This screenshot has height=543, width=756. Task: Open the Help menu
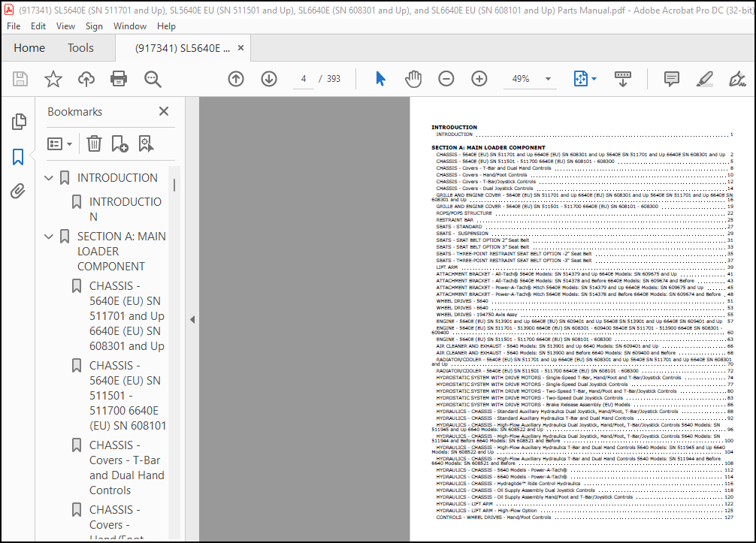tap(166, 26)
